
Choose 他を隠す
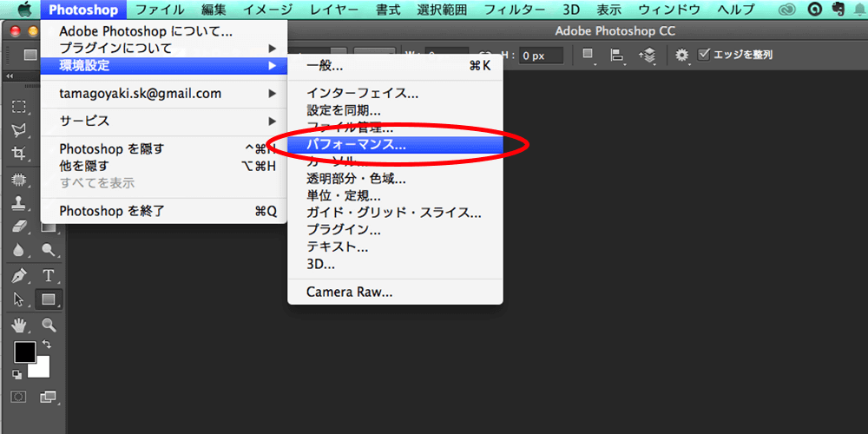coord(164,166)
